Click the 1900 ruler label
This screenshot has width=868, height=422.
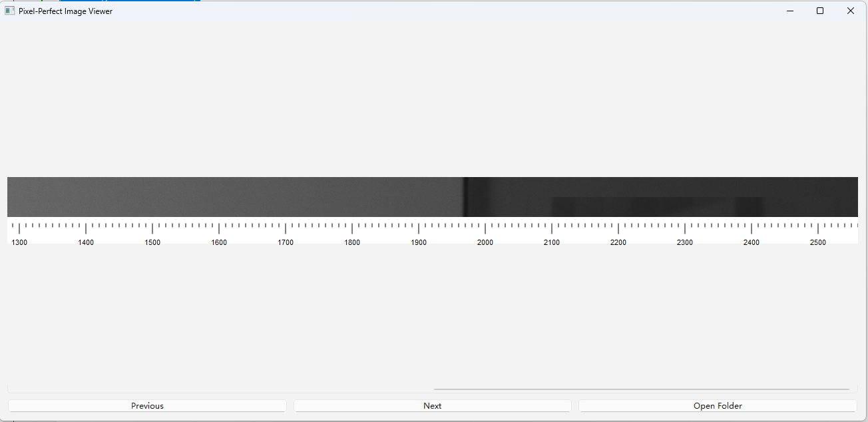pos(419,242)
